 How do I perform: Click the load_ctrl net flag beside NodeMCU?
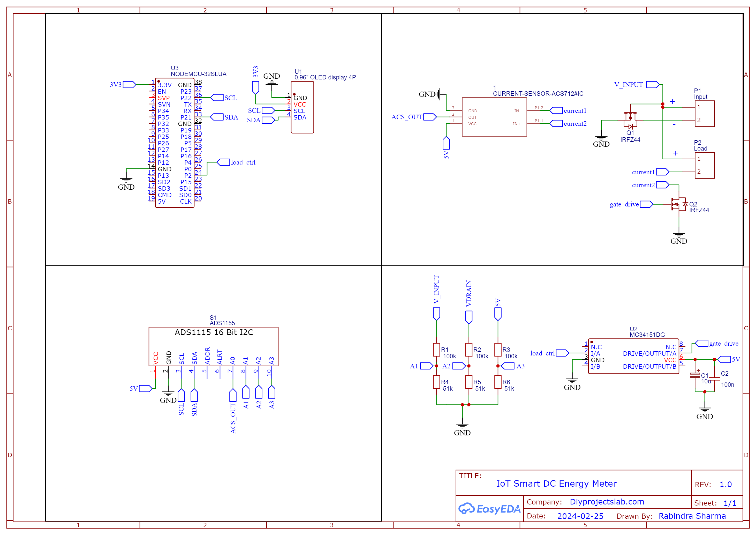point(224,162)
